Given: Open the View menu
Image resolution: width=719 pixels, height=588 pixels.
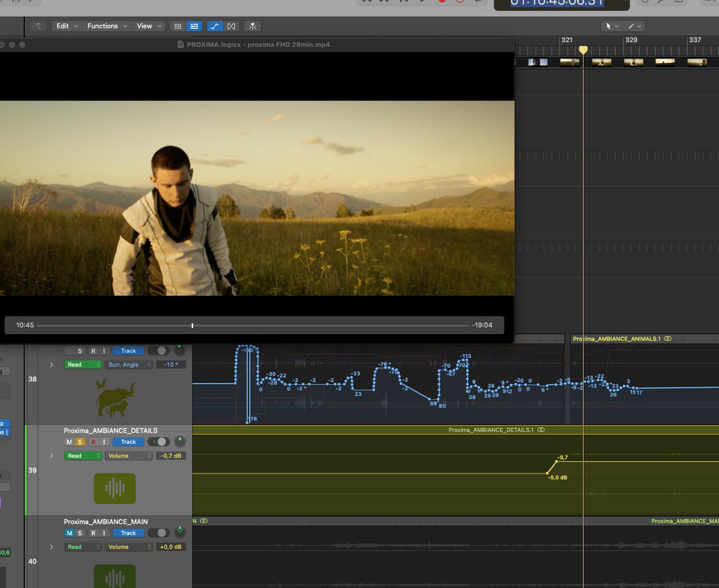Looking at the screenshot, I should 149,26.
